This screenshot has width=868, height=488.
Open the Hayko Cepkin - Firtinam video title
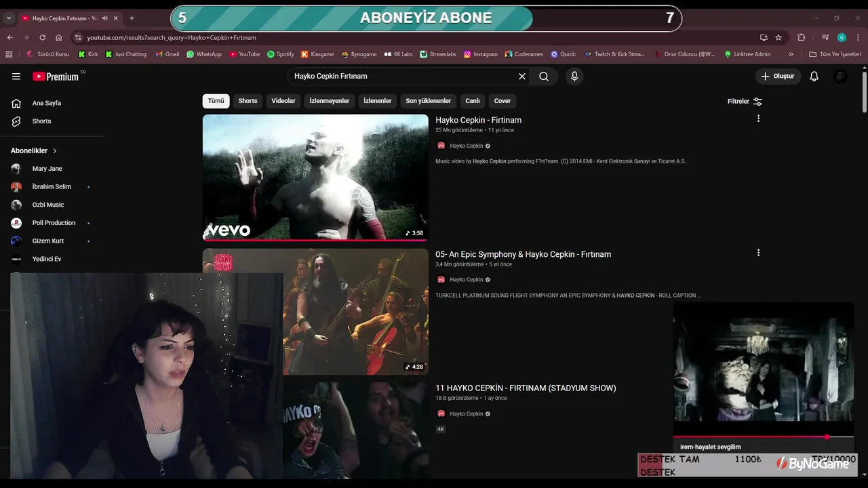[478, 120]
